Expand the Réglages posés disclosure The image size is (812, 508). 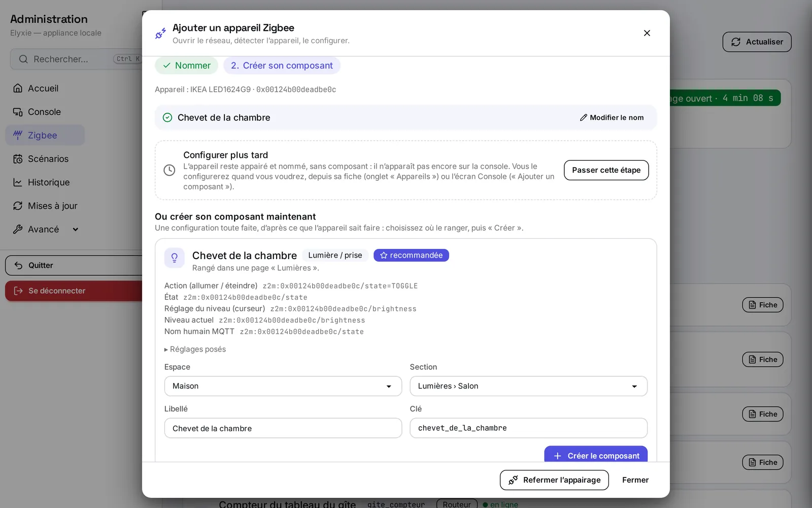tap(195, 350)
